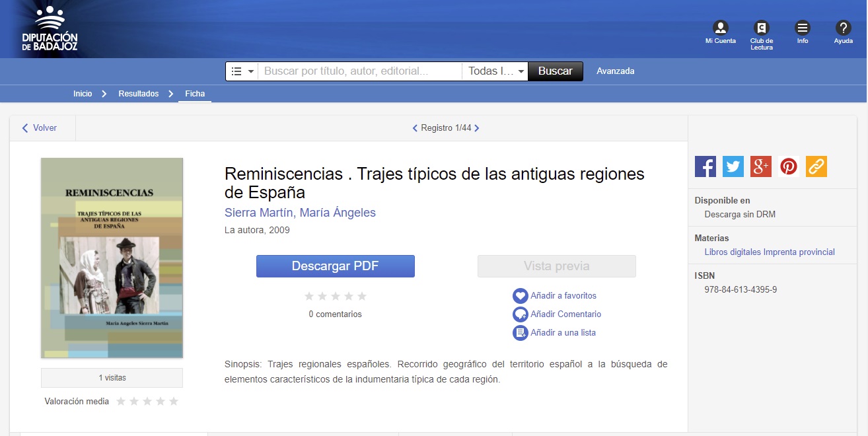
Task: Rate five stars under Descargar PDF
Action: (361, 297)
